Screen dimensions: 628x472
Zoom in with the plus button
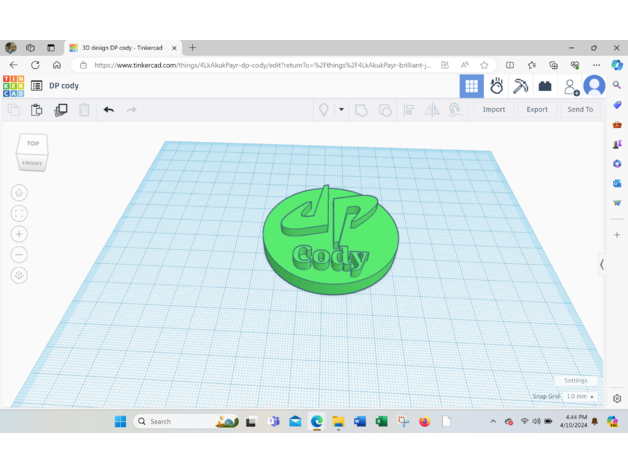click(x=19, y=234)
